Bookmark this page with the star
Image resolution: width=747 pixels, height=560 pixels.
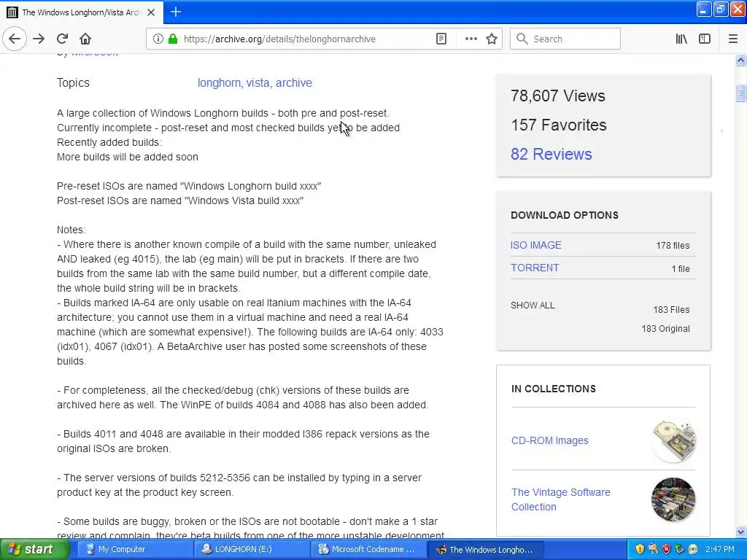(x=492, y=39)
